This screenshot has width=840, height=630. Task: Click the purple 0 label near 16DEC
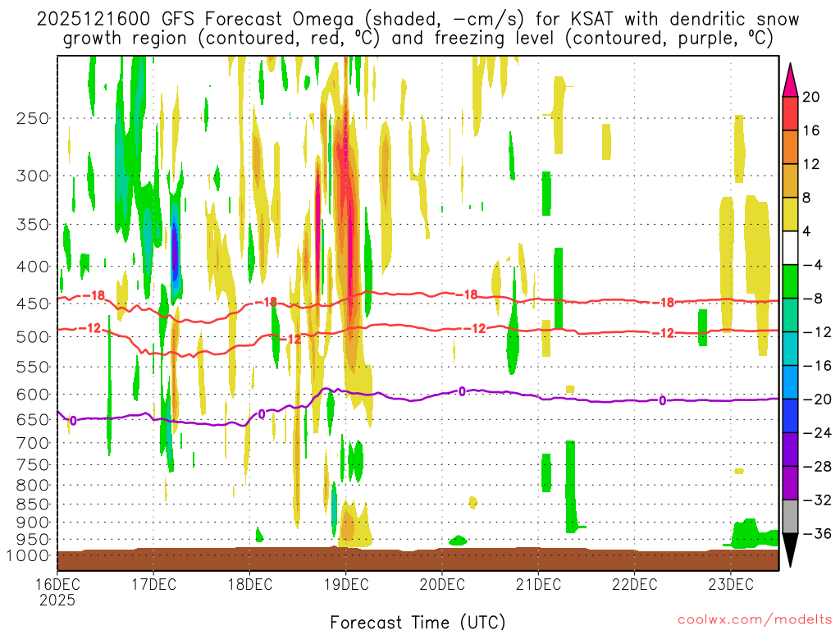[73, 421]
